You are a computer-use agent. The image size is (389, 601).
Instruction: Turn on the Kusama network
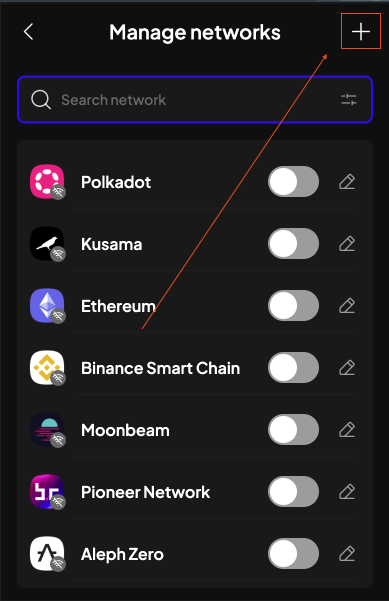tap(293, 244)
